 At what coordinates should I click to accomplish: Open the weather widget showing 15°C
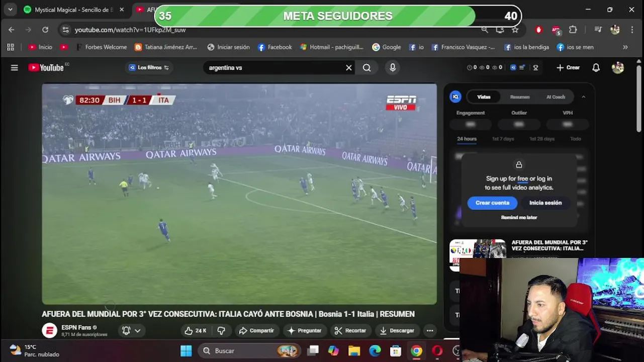coord(34,350)
